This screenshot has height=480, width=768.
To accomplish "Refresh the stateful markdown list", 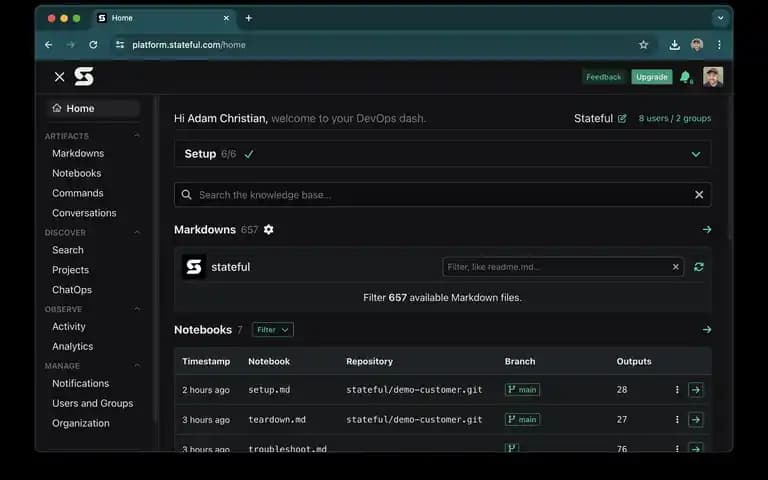I will (x=698, y=267).
